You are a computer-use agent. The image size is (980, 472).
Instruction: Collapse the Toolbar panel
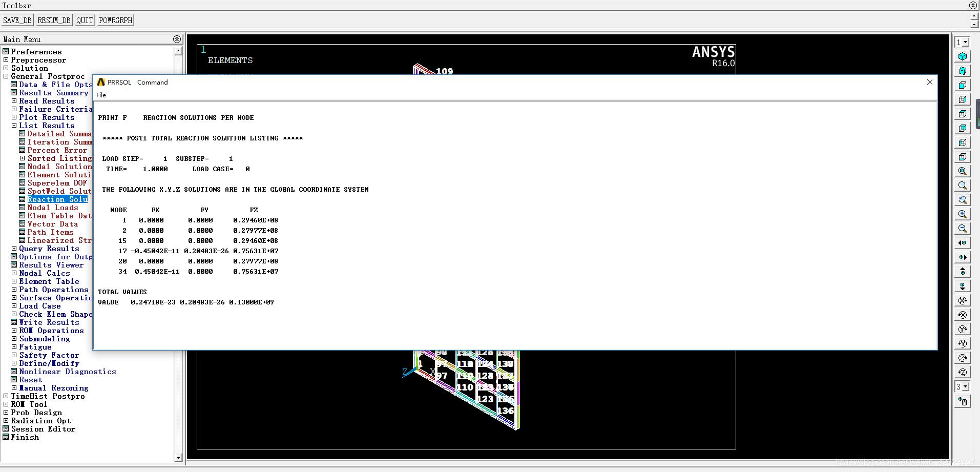click(x=973, y=5)
